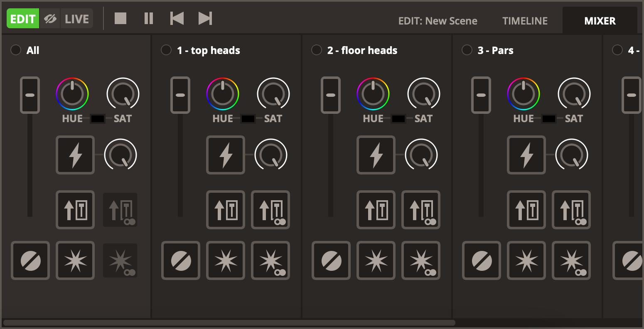Click the blackout button in 2 - floor heads
The image size is (644, 329).
[331, 261]
